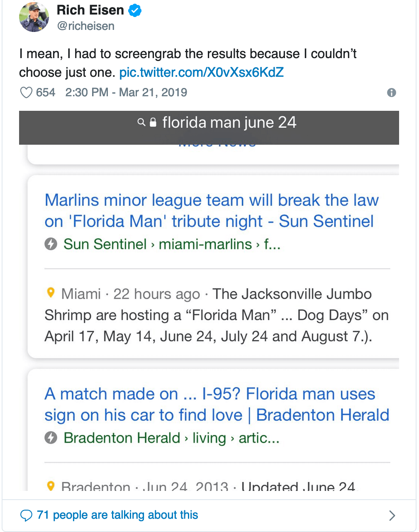Image resolution: width=419 pixels, height=532 pixels.
Task: Click the padlock icon in search bar
Action: click(x=153, y=122)
